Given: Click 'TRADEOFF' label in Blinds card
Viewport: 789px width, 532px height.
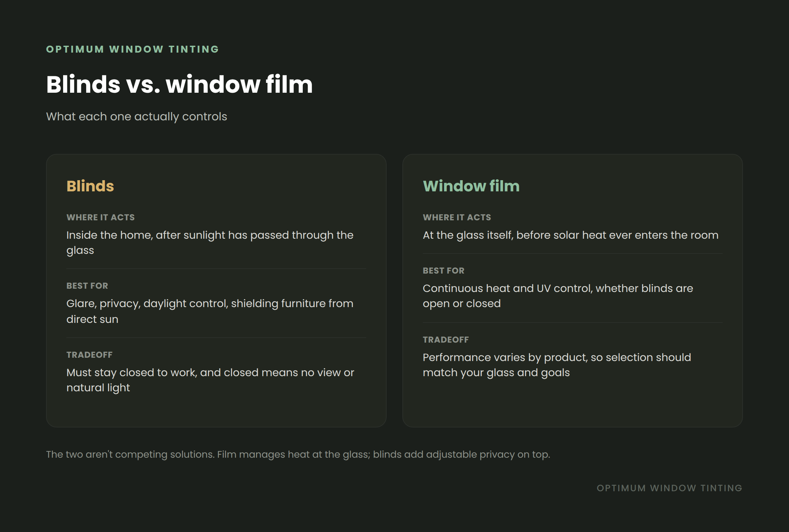Looking at the screenshot, I should (x=89, y=354).
